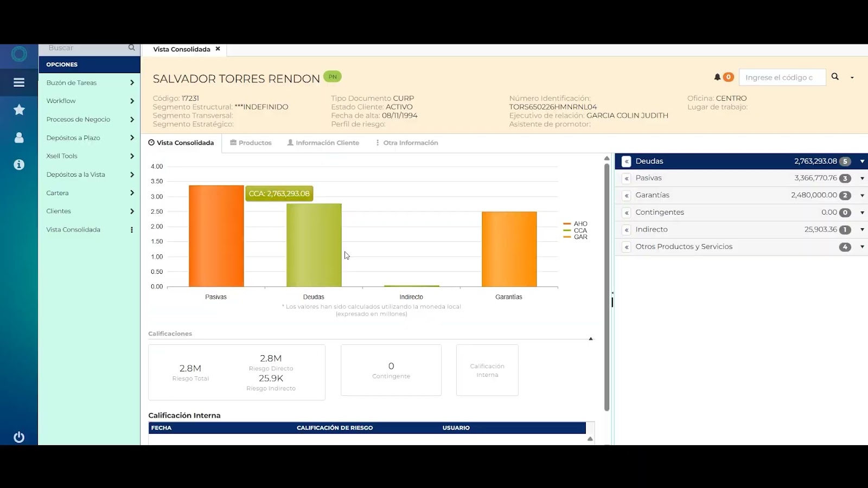Screen dimensions: 868x488
Task: Sort by USUARIO column header
Action: coord(456,428)
